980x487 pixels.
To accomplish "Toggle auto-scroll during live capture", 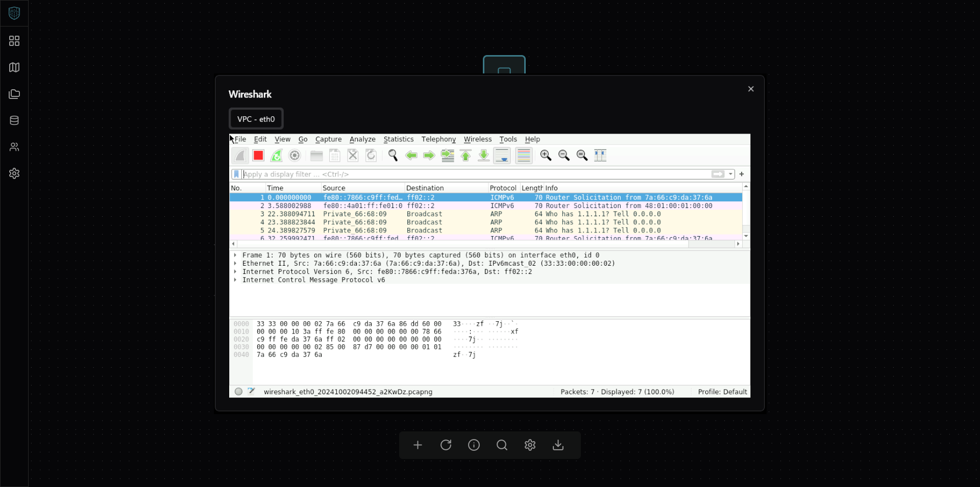I will (502, 156).
